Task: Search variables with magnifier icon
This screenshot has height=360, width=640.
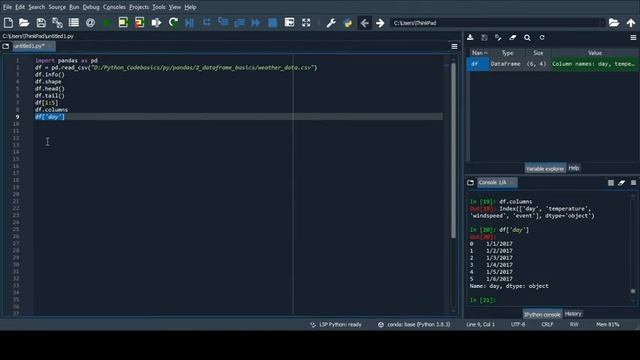Action: click(x=527, y=38)
